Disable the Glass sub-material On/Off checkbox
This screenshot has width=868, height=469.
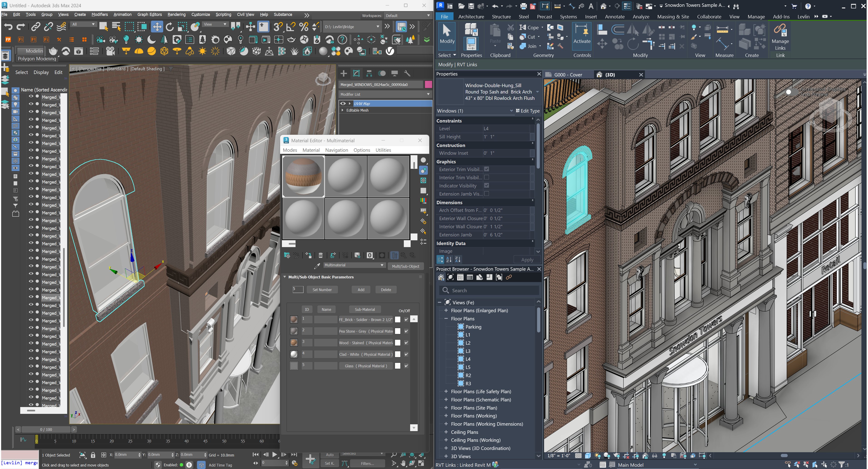click(406, 366)
